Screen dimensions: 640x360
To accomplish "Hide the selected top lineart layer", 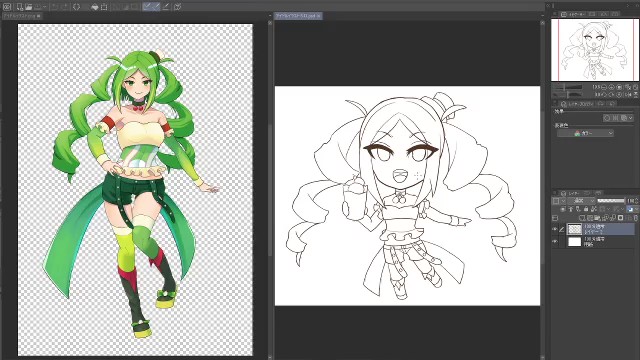I will pos(555,229).
